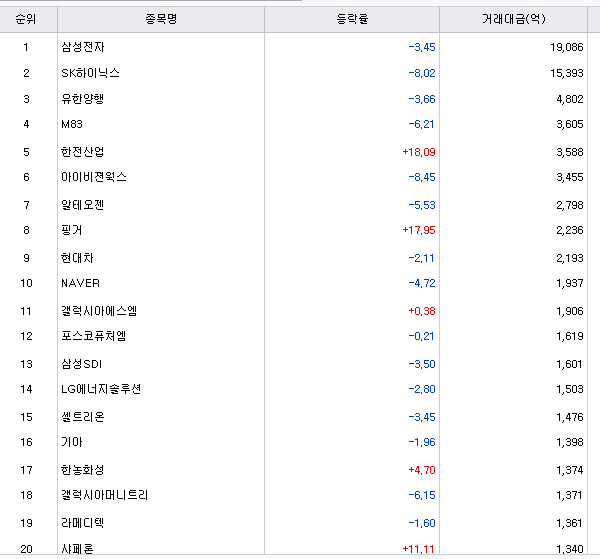Select the -6.21 change rate cell

(x=421, y=124)
